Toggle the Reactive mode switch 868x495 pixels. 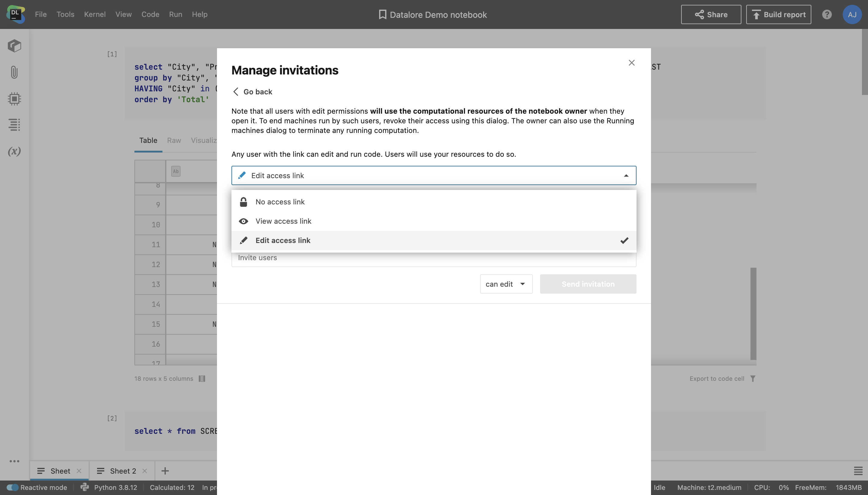coord(13,487)
